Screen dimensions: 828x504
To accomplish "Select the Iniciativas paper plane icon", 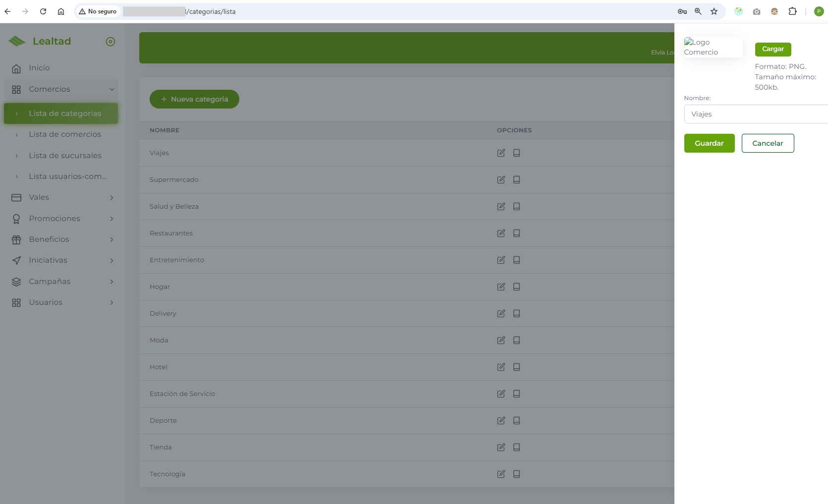I will [16, 260].
